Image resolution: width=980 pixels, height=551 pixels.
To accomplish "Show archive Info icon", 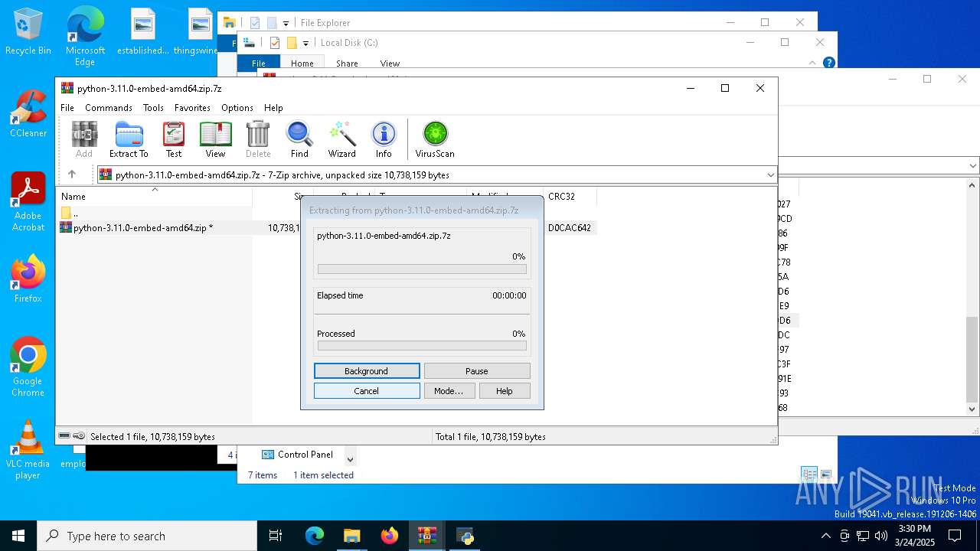I will click(384, 140).
